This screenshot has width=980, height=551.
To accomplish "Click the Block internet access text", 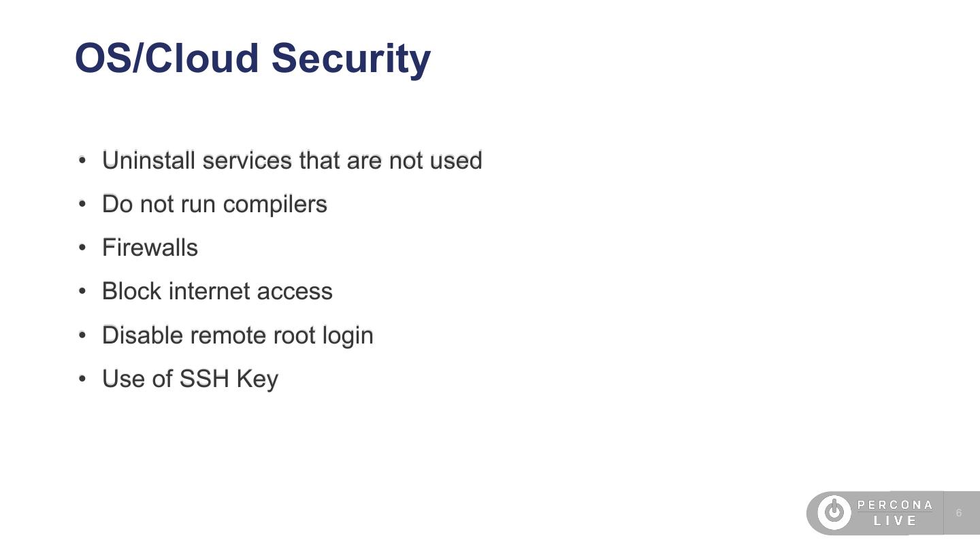I will 217,291.
